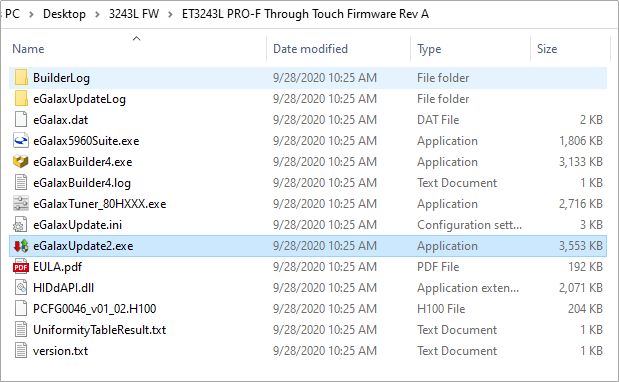The height and width of the screenshot is (382, 619).
Task: Click the HIDdAPI.dll file icon
Action: coord(21,287)
